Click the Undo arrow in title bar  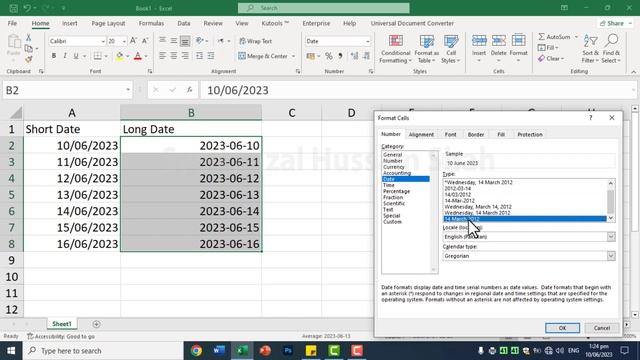tap(27, 8)
